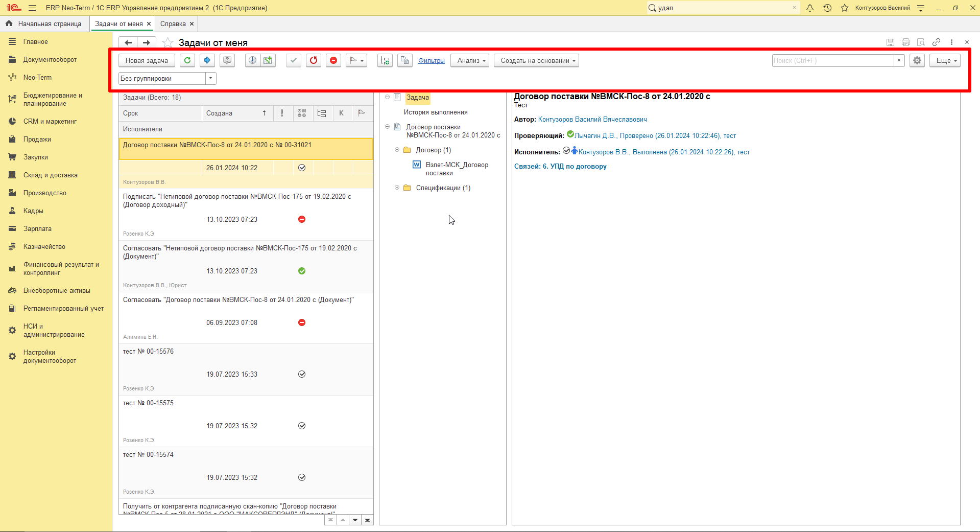This screenshot has width=980, height=532.
Task: Click the red circular arrow return icon
Action: click(x=314, y=60)
